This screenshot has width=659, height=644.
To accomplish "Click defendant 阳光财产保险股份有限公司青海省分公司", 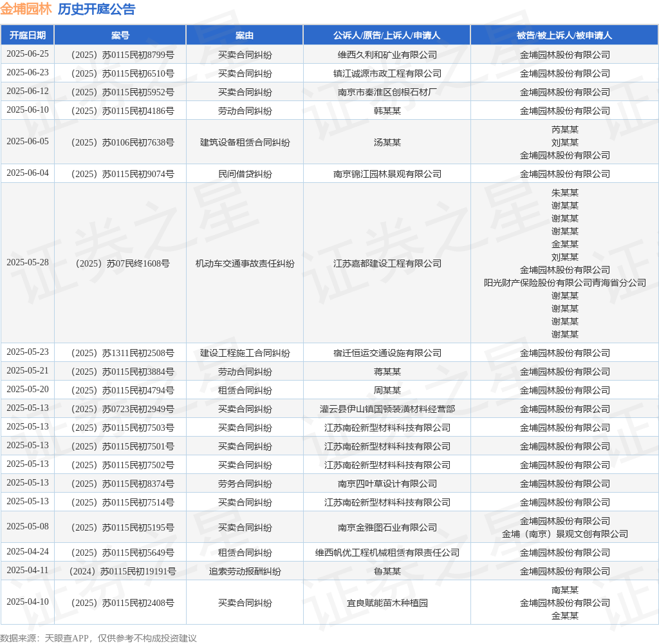I will (x=565, y=283).
